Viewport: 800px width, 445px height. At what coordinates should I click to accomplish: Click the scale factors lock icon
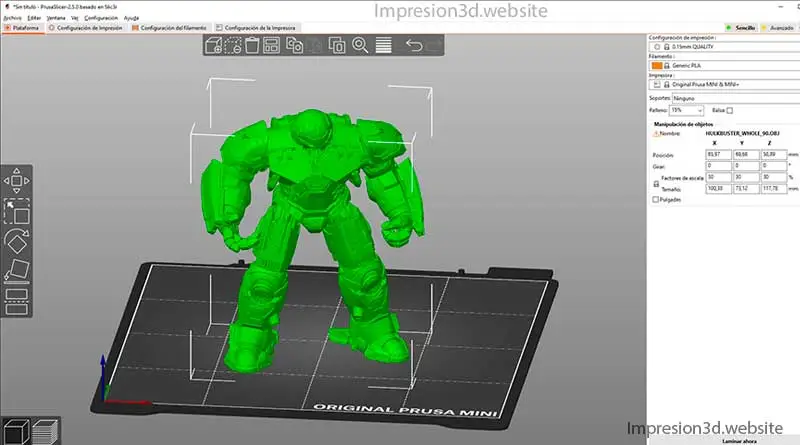(x=656, y=184)
